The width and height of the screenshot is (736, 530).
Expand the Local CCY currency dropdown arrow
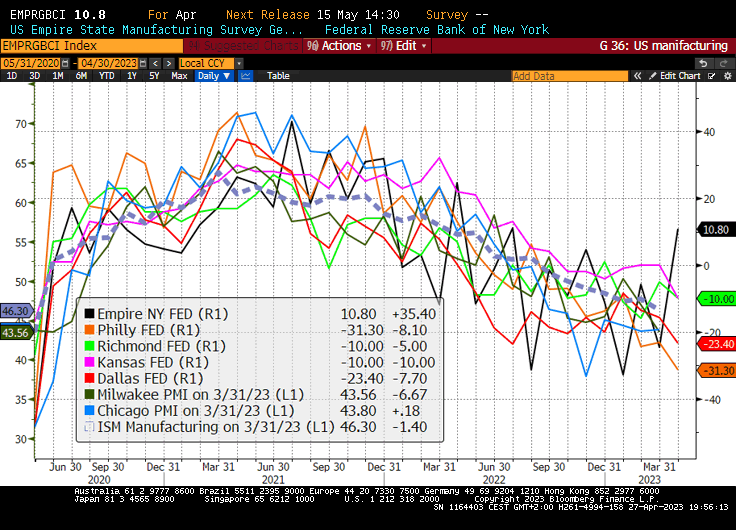[239, 63]
